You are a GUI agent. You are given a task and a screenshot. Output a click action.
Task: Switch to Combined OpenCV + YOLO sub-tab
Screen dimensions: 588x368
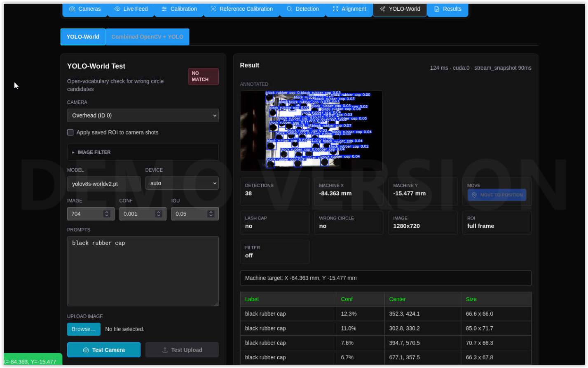pyautogui.click(x=147, y=37)
